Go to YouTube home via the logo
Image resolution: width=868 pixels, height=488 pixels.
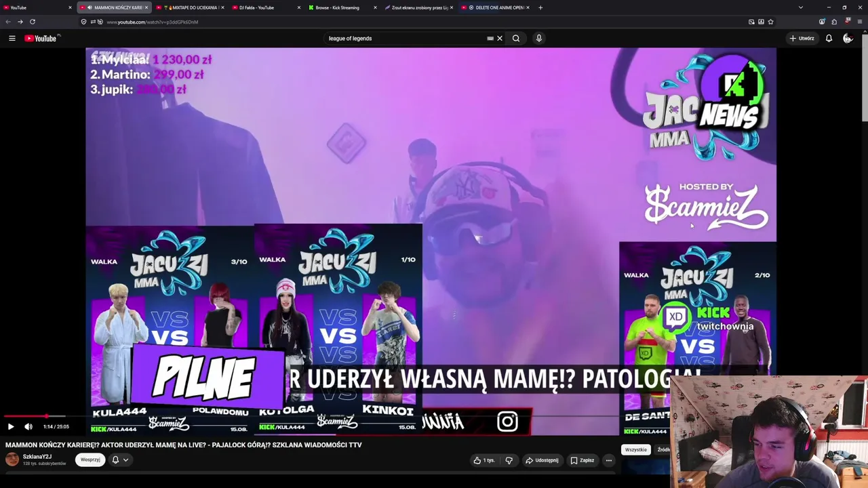[41, 39]
